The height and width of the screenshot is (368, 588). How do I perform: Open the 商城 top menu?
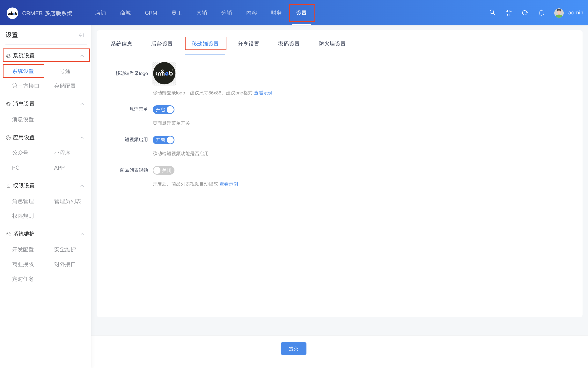(125, 13)
